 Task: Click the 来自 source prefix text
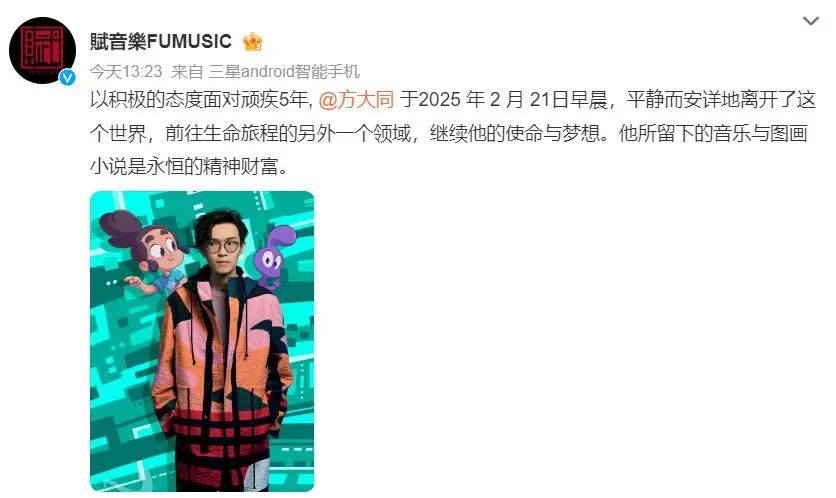187,71
